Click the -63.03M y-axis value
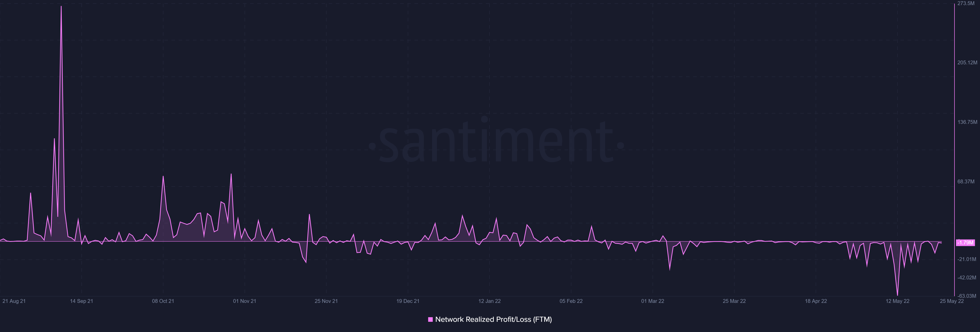The image size is (980, 332). coord(967,296)
